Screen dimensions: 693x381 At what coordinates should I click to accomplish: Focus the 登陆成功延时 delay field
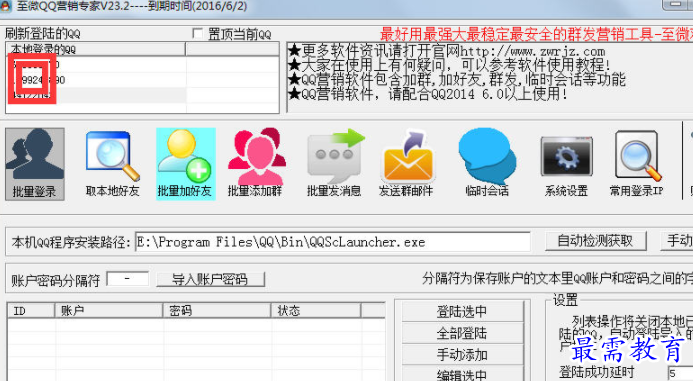click(680, 373)
